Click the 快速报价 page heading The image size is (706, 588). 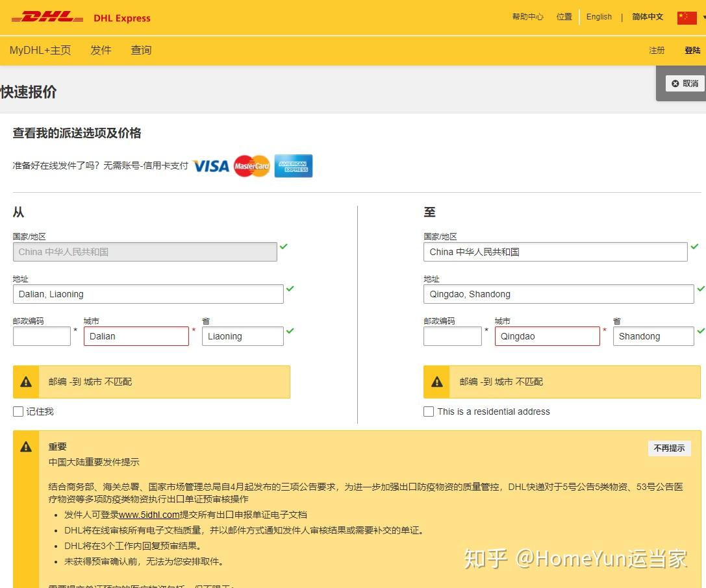29,92
